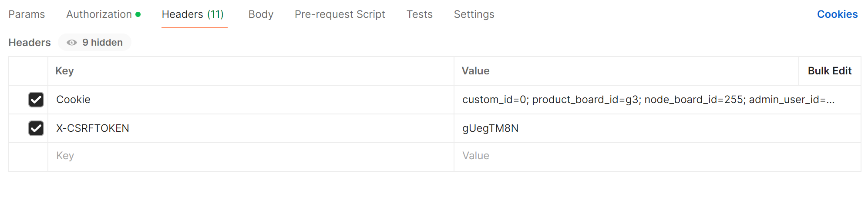Viewport: 868px width, 214px height.
Task: Open the Cookies link
Action: pos(837,14)
